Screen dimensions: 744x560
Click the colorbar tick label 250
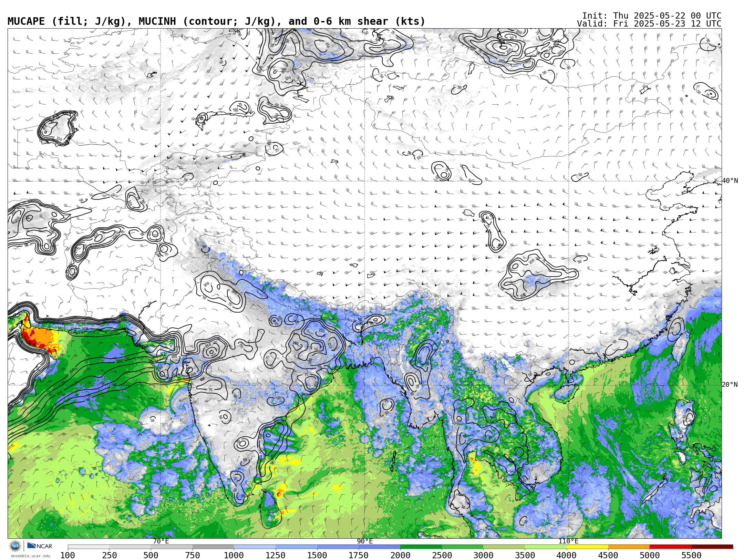click(x=109, y=555)
